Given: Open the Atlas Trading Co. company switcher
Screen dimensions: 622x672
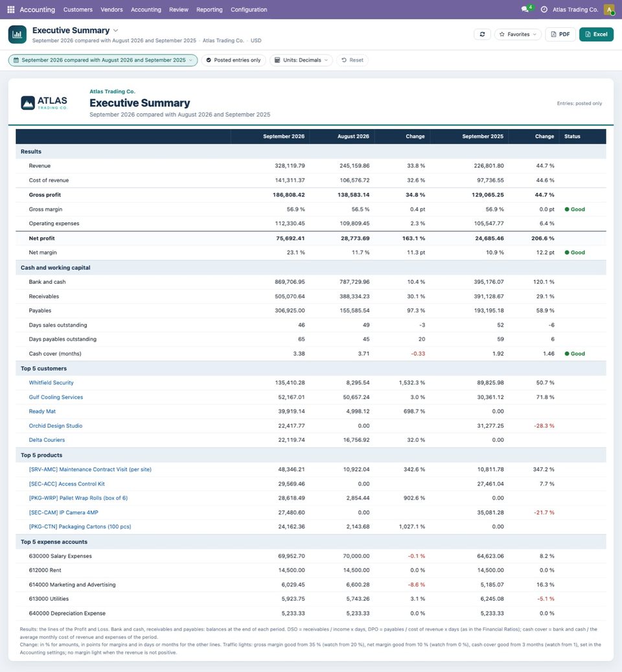Looking at the screenshot, I should click(x=575, y=10).
